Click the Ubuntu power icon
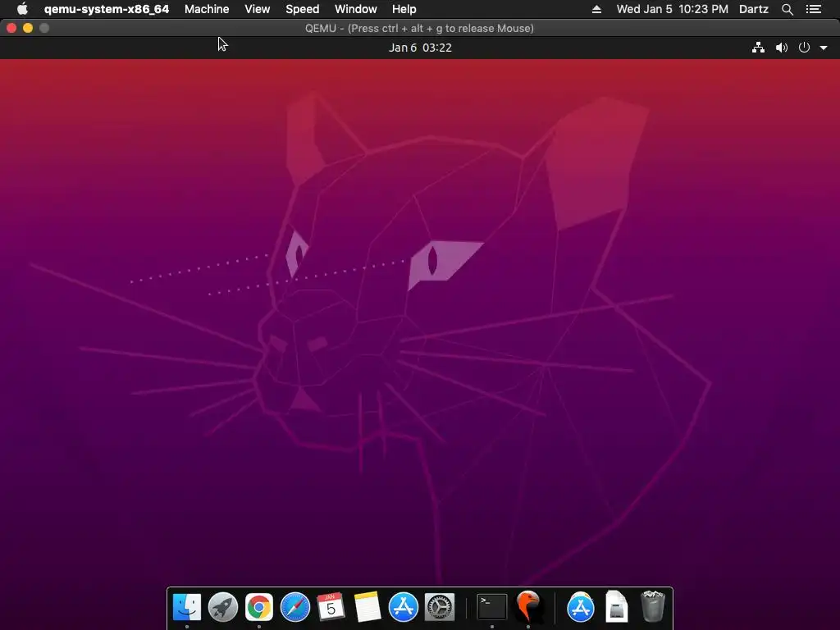 pyautogui.click(x=804, y=48)
